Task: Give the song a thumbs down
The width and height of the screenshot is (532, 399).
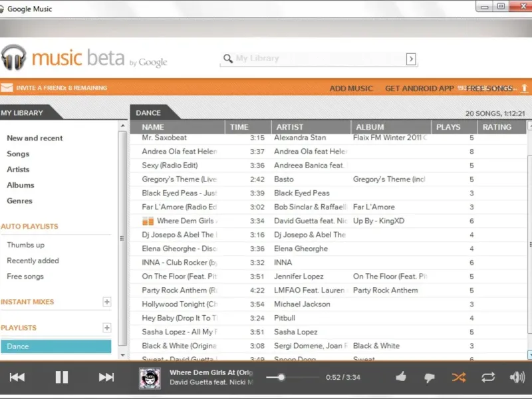Action: pyautogui.click(x=429, y=378)
